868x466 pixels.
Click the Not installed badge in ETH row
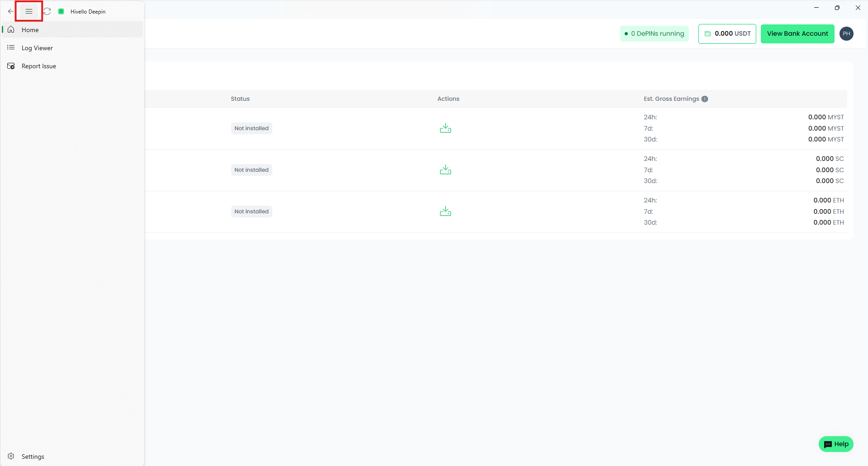coord(251,212)
